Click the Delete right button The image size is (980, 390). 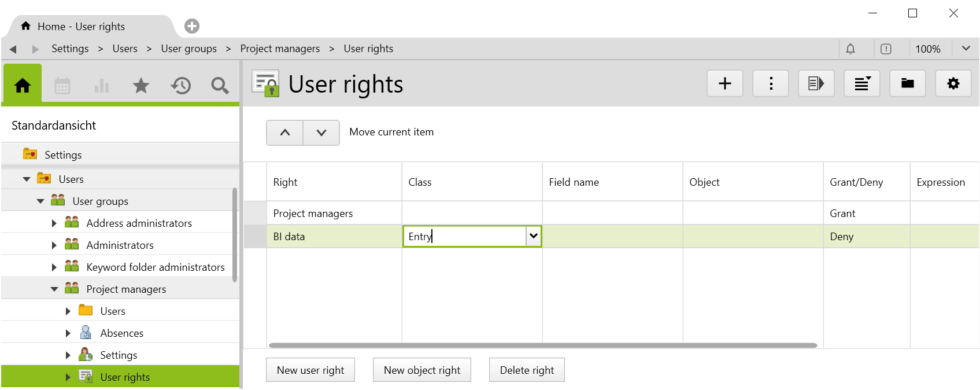pos(527,370)
